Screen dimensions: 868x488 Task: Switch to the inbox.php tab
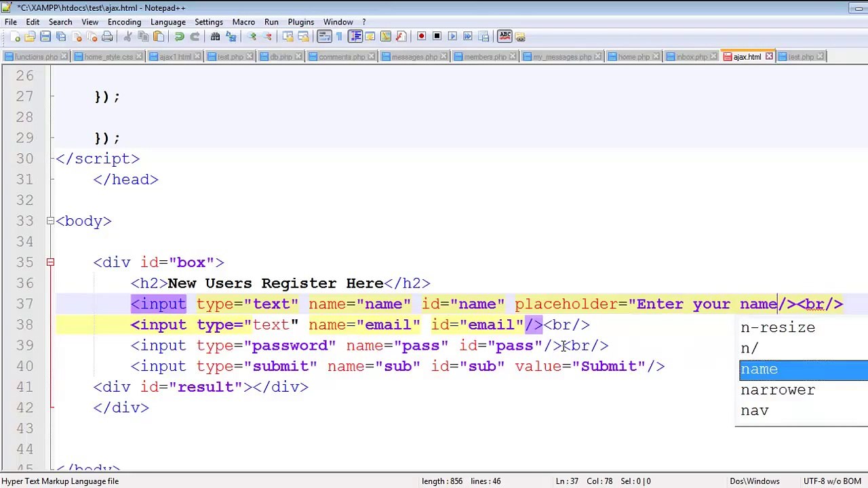click(x=692, y=57)
